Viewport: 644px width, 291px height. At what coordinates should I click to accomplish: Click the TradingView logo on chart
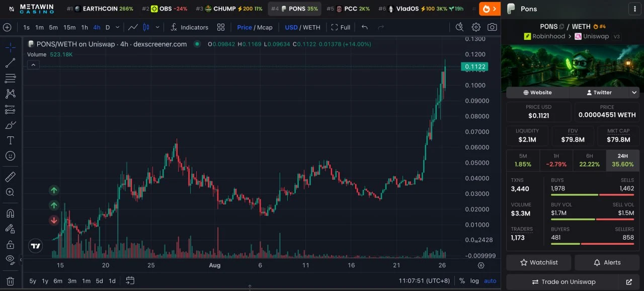tap(35, 246)
